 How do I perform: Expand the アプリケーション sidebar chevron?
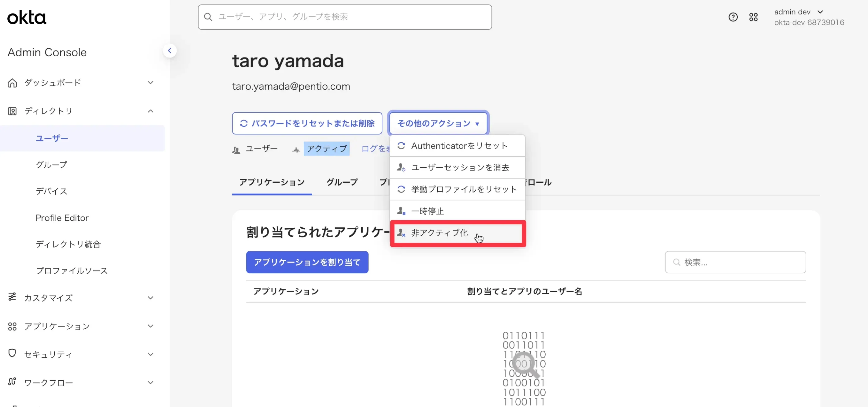click(x=150, y=326)
